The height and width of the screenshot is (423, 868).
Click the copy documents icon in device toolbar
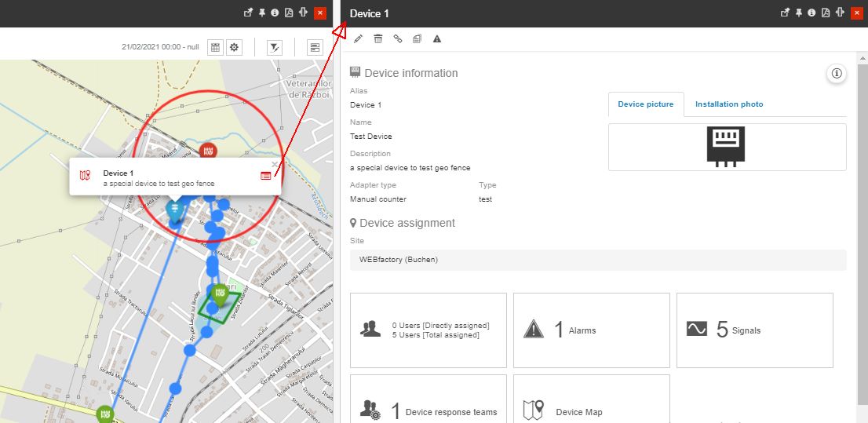[x=418, y=38]
